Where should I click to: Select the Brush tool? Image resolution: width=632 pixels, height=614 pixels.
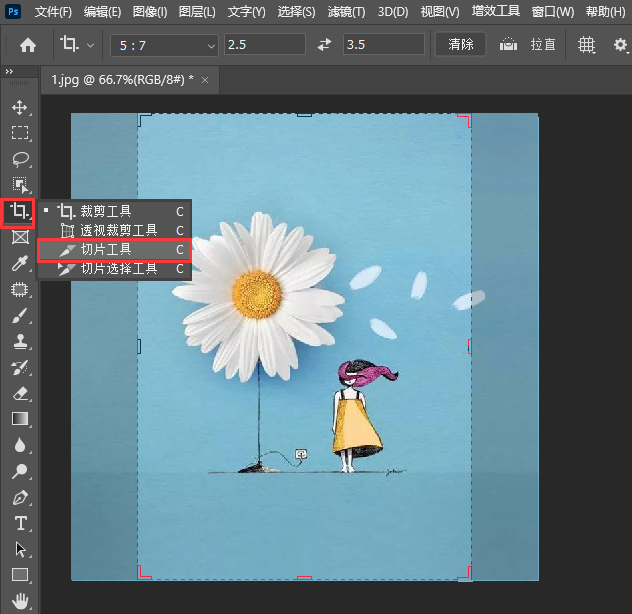(19, 316)
